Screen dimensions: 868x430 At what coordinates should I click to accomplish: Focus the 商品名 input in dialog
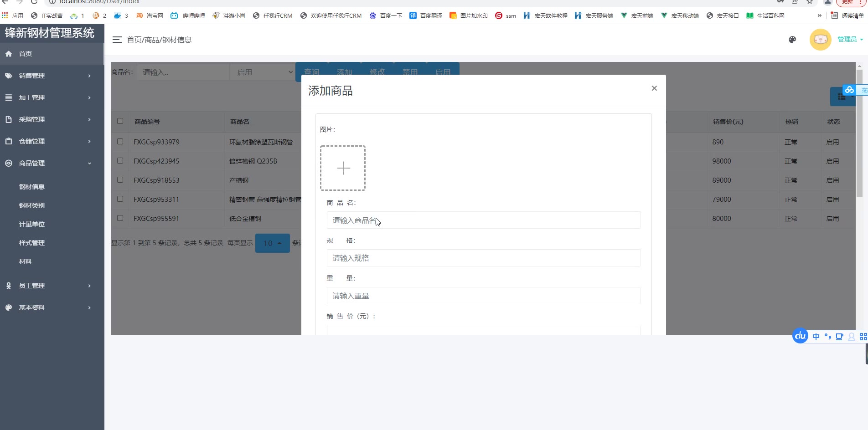point(483,220)
